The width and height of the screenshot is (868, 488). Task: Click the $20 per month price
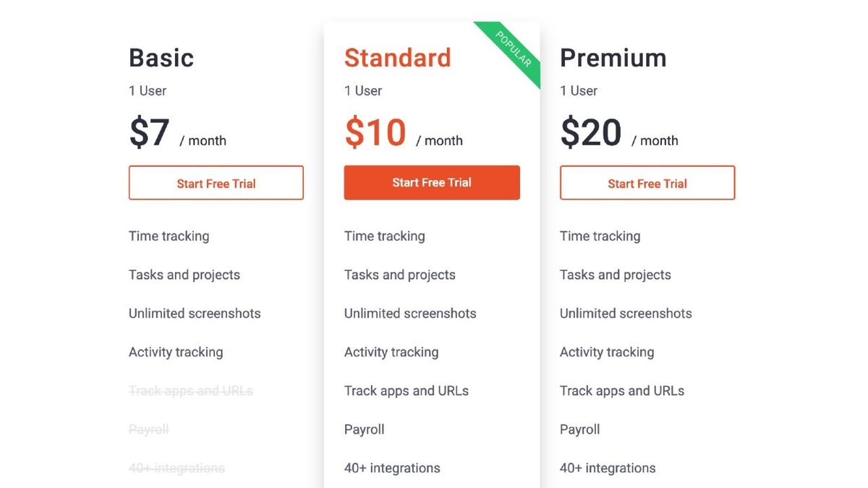click(x=590, y=132)
